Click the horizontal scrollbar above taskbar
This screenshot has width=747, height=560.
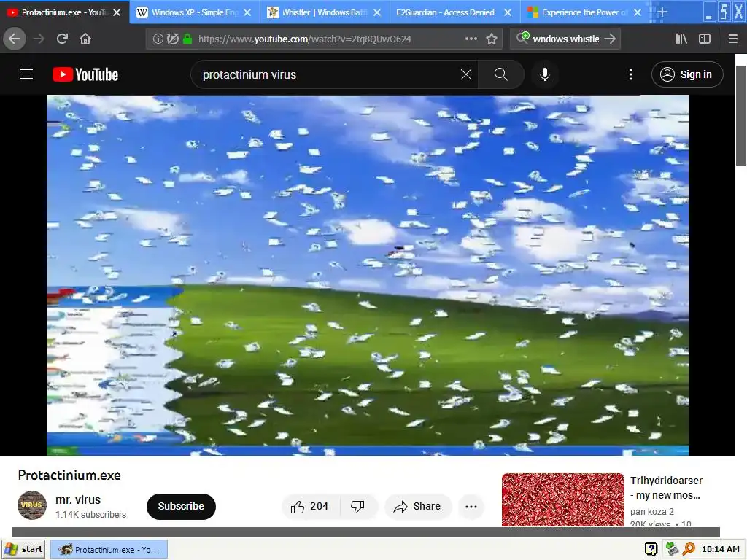pyautogui.click(x=365, y=532)
